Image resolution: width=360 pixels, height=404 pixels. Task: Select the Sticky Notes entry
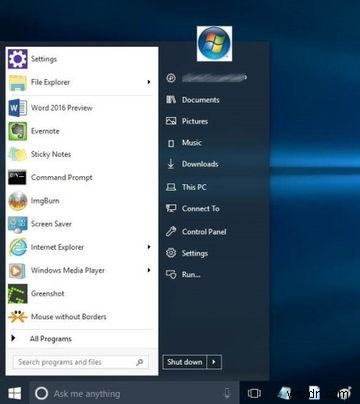click(82, 154)
